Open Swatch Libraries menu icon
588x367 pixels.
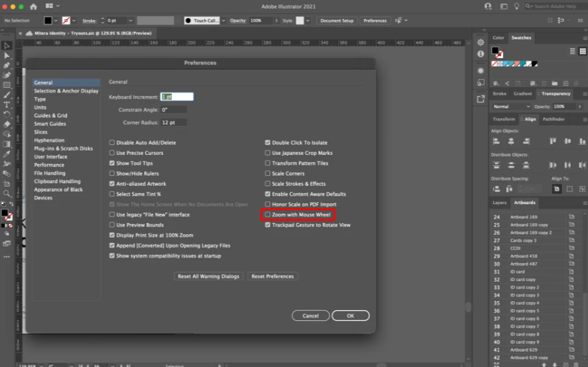496,84
